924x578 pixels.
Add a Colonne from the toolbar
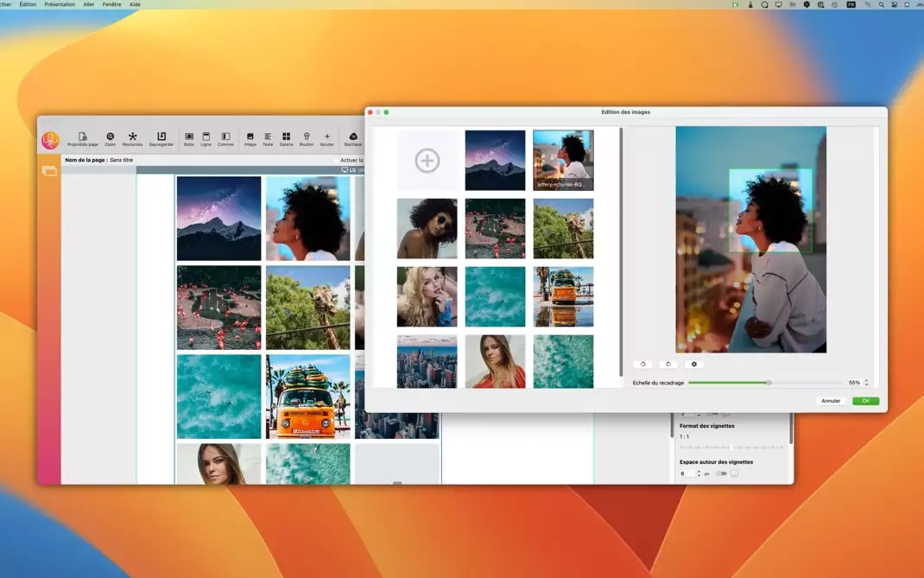(x=225, y=138)
